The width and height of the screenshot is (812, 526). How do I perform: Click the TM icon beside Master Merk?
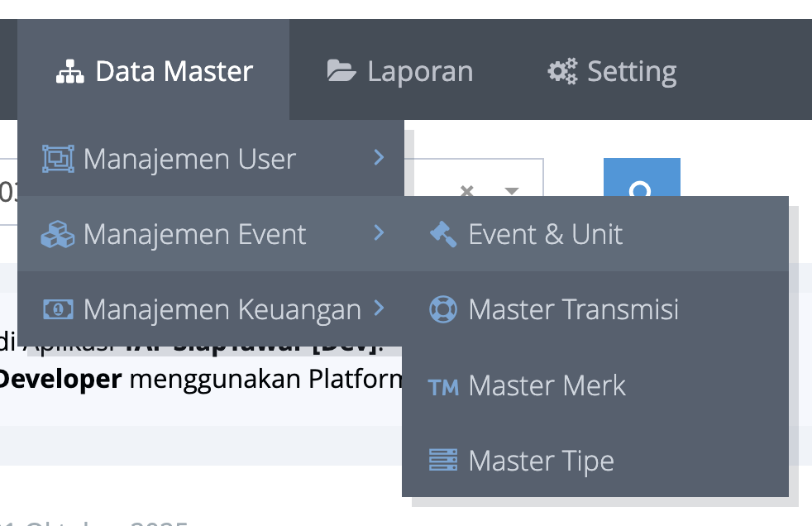click(443, 386)
